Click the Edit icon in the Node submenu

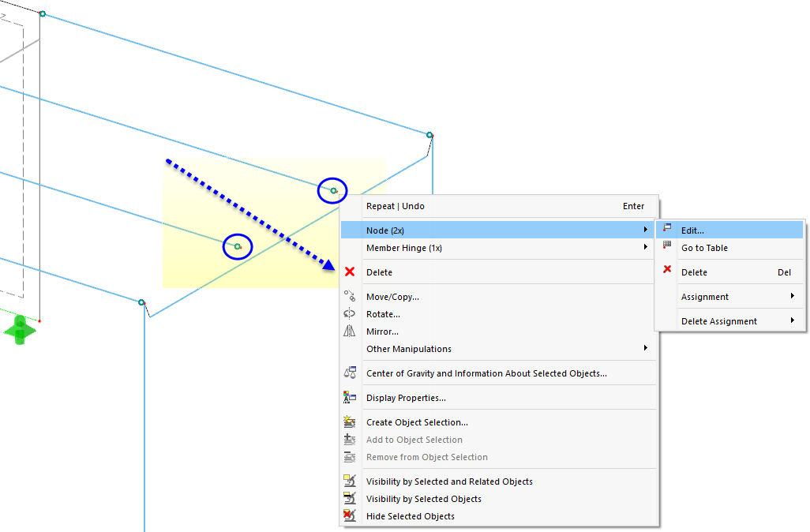pyautogui.click(x=667, y=230)
